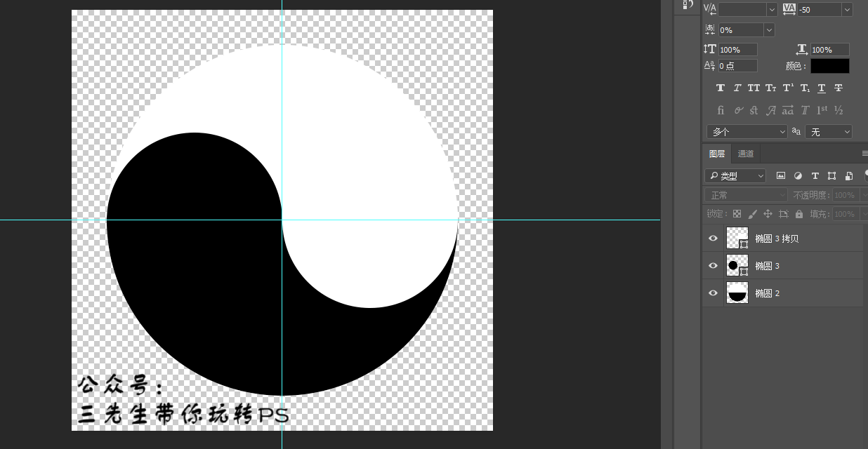Enable standard ligatures (fi) OpenType option
The image size is (868, 449).
pyautogui.click(x=721, y=111)
